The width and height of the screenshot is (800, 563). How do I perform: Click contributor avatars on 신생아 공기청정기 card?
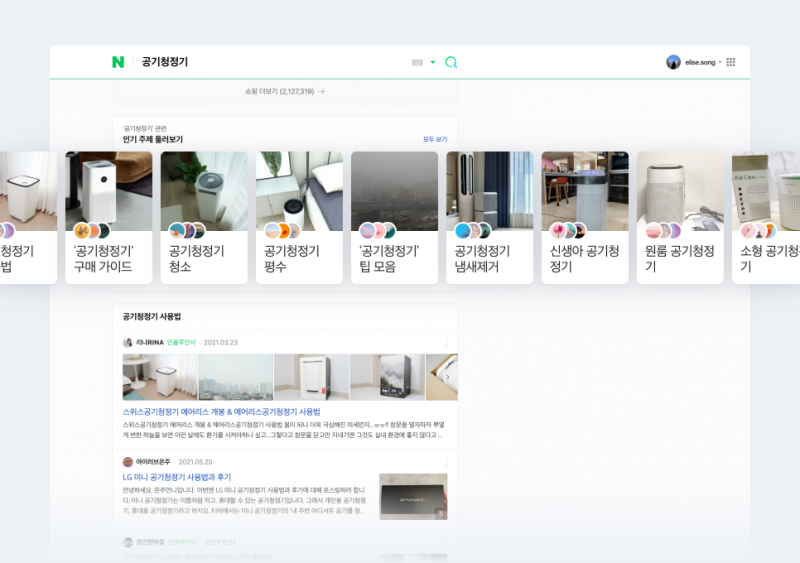click(x=568, y=231)
